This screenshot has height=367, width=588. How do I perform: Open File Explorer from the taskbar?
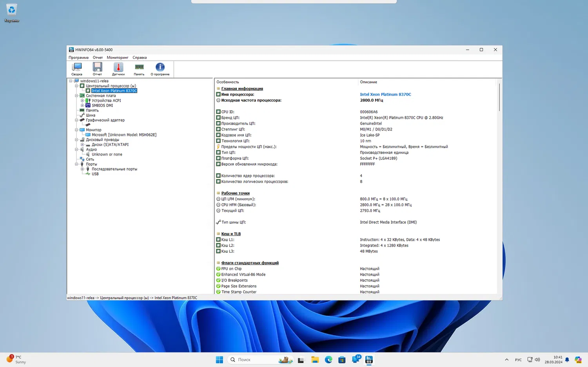[x=315, y=360]
